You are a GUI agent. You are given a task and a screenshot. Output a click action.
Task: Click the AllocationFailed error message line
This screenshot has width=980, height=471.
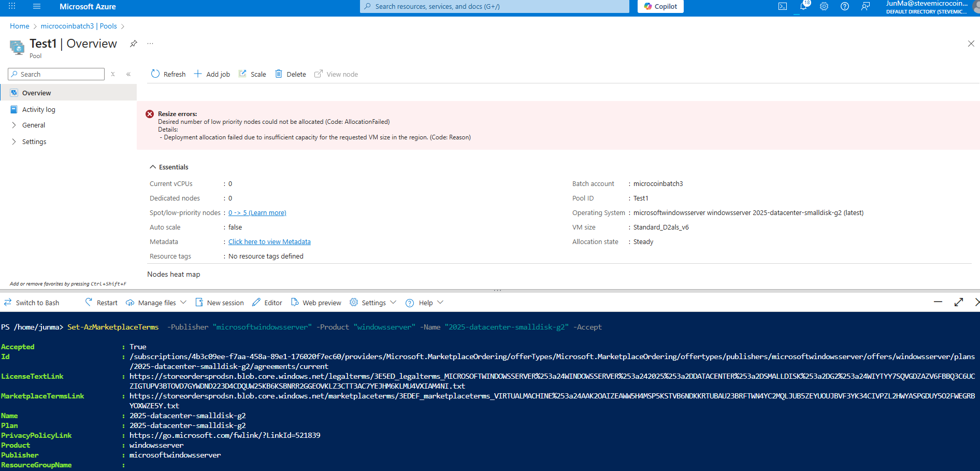pos(273,122)
